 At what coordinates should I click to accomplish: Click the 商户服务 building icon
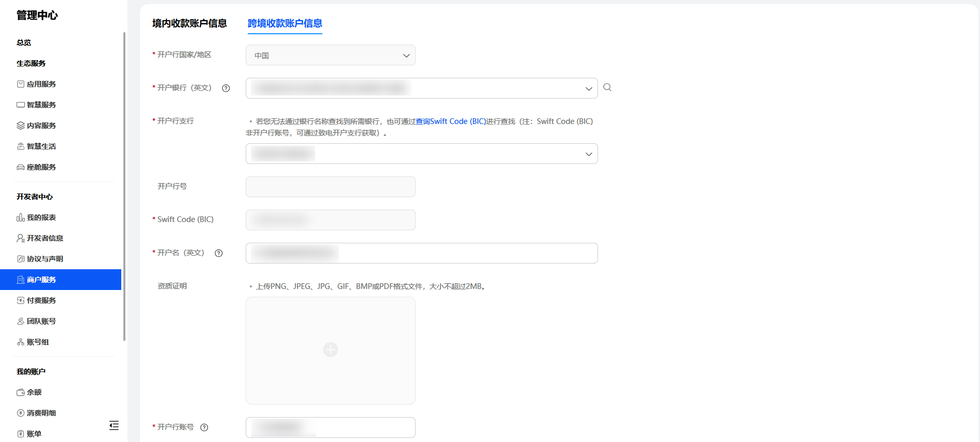pyautogui.click(x=21, y=280)
